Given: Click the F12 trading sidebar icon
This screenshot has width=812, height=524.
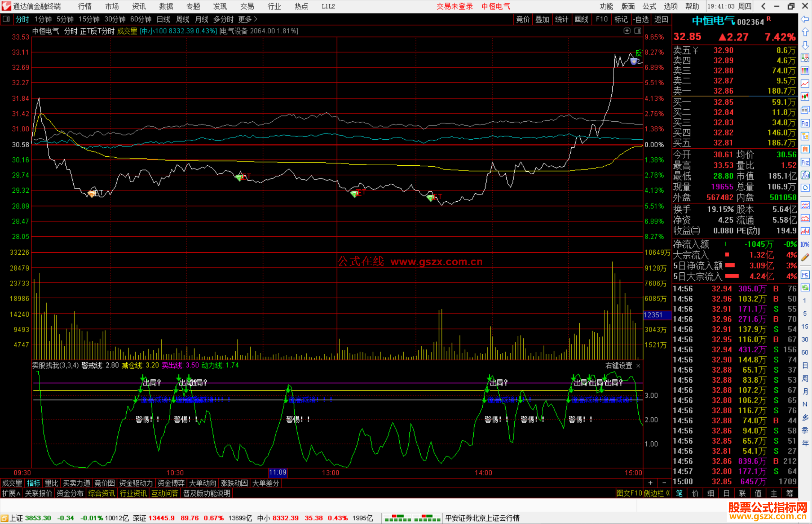Looking at the screenshot, I should pyautogui.click(x=805, y=162).
